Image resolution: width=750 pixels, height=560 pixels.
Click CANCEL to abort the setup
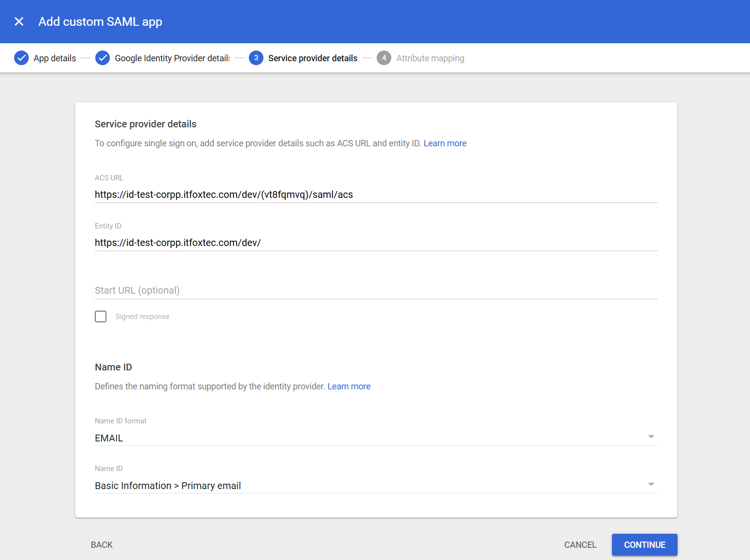[580, 544]
